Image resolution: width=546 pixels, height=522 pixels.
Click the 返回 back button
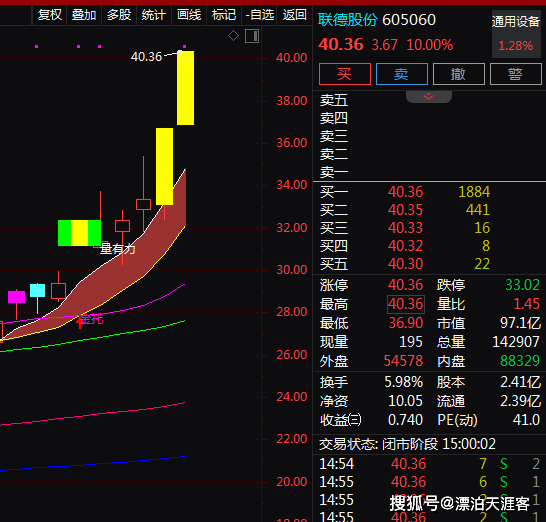click(295, 15)
